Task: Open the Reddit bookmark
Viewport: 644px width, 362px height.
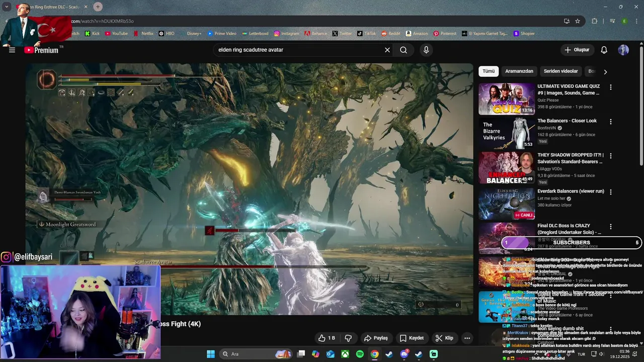Action: (x=391, y=34)
